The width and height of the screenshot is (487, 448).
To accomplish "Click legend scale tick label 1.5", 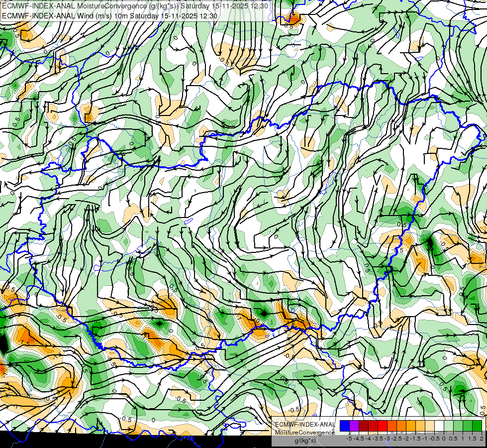I will tap(473, 439).
